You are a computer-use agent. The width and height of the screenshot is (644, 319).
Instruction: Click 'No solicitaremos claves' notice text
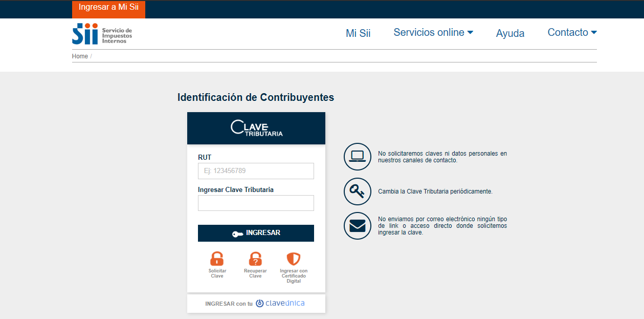tap(442, 157)
